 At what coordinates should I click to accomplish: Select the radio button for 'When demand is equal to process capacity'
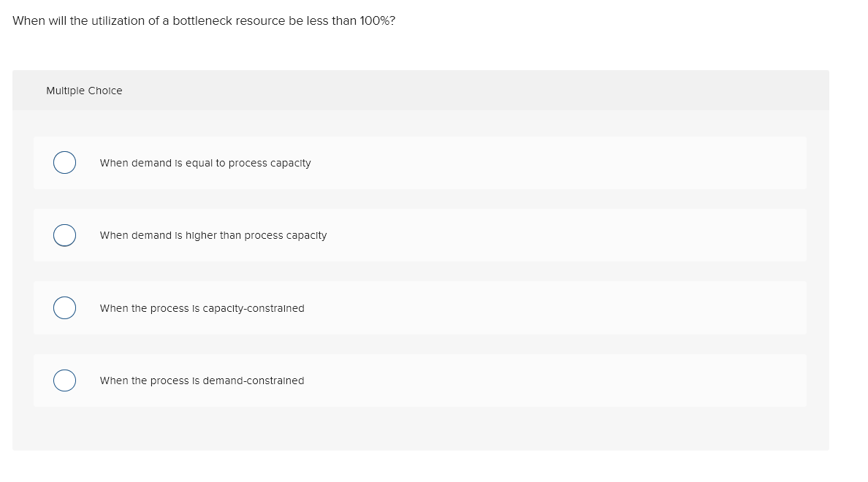click(x=64, y=162)
